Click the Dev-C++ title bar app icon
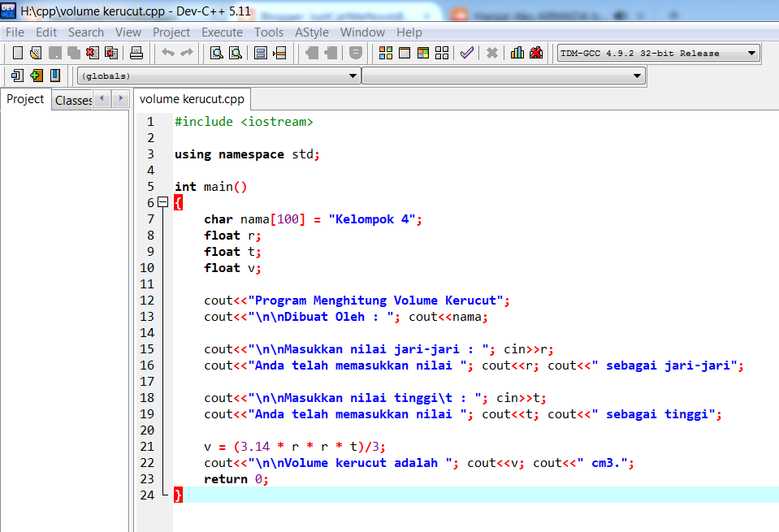The image size is (779, 532). [x=8, y=10]
